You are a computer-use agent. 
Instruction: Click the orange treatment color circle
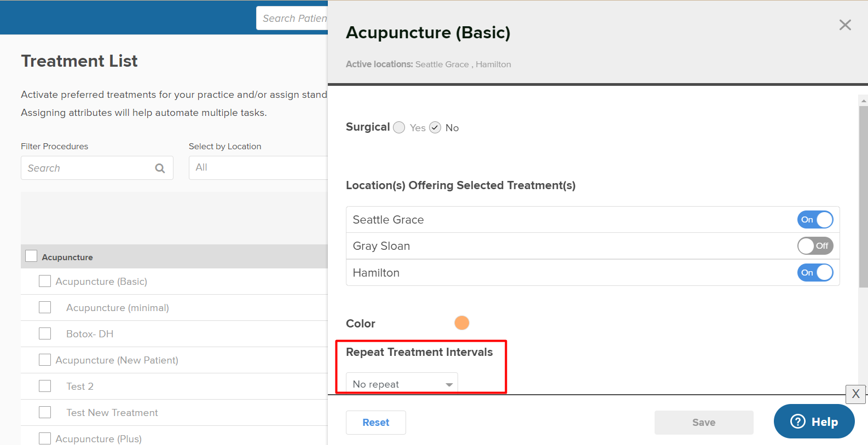point(462,323)
